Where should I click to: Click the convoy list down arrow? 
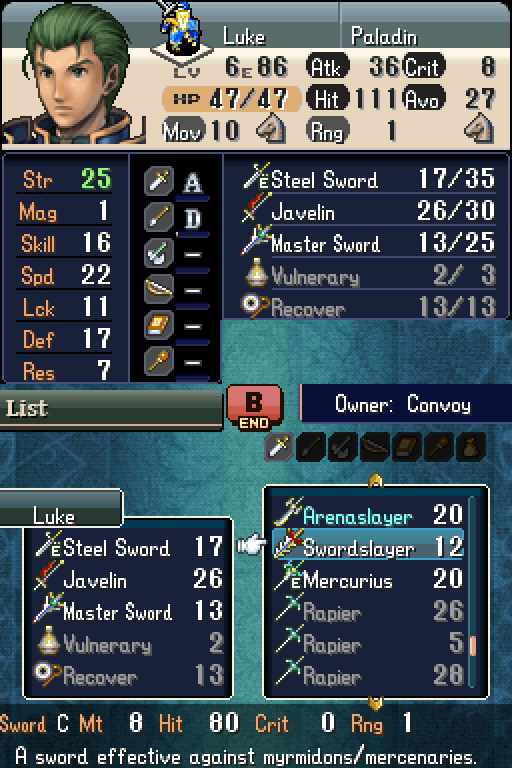pyautogui.click(x=375, y=704)
